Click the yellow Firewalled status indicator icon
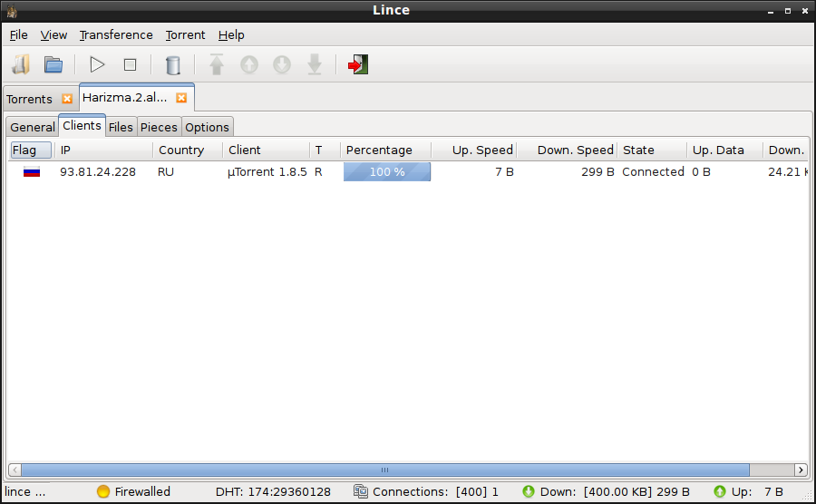816x504 pixels. coord(103,491)
